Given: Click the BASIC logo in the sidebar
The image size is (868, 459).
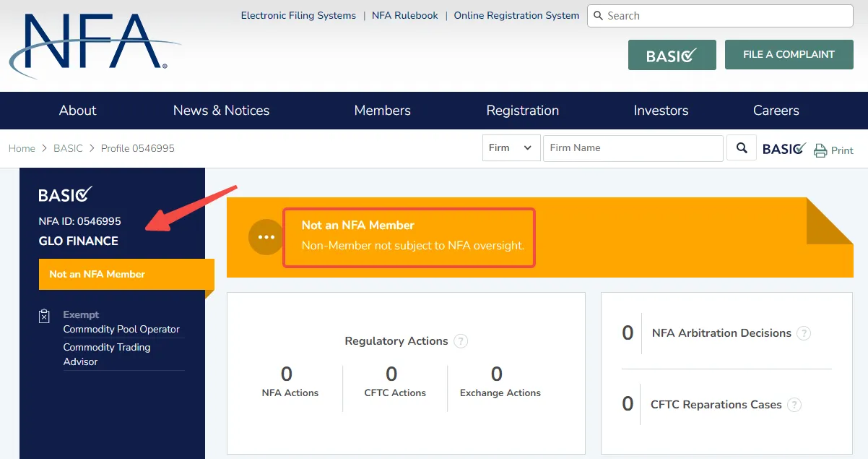Looking at the screenshot, I should click(x=66, y=194).
